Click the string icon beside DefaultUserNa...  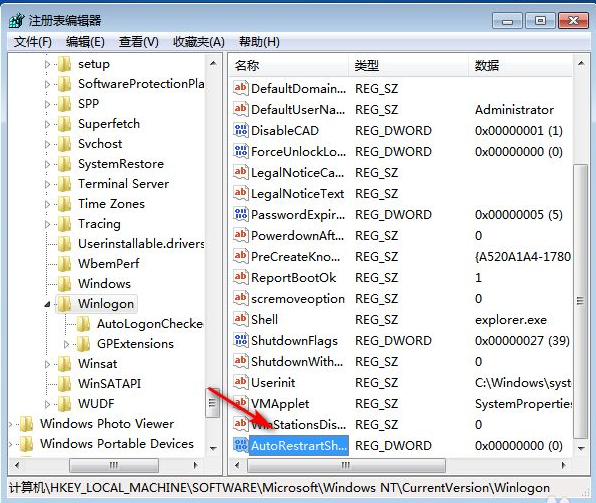241,109
